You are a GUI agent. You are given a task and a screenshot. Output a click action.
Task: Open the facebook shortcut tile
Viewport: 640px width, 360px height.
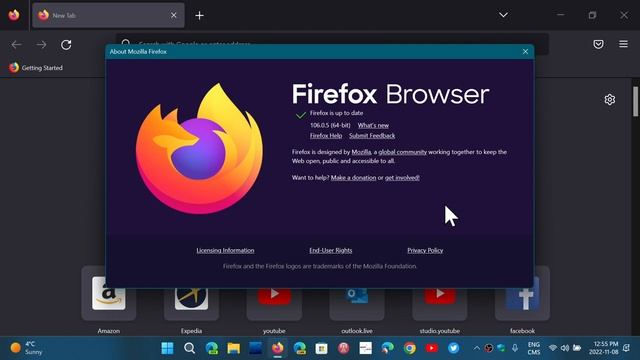tap(522, 300)
